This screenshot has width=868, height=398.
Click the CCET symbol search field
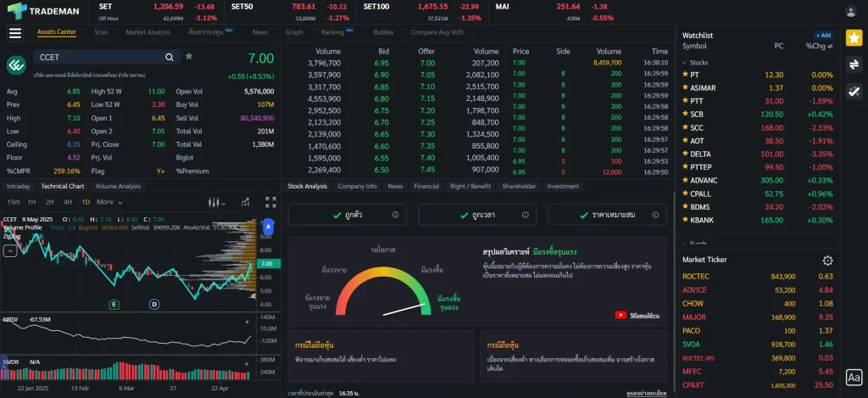pyautogui.click(x=97, y=57)
